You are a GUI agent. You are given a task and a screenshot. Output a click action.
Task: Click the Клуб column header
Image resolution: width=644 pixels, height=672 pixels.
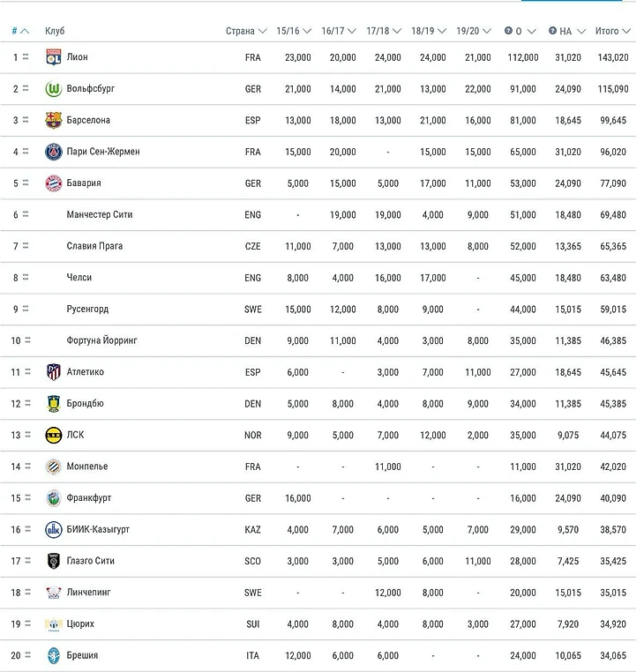click(55, 31)
